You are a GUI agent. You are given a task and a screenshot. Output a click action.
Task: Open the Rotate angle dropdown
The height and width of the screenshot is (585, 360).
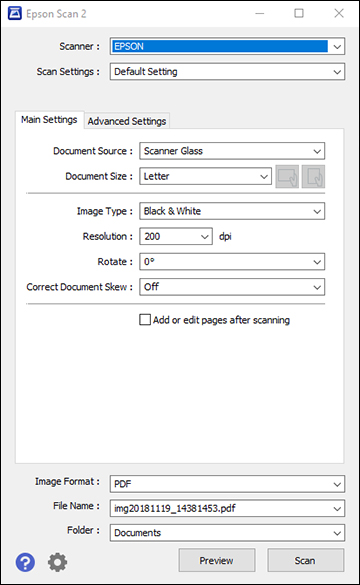[x=232, y=262]
